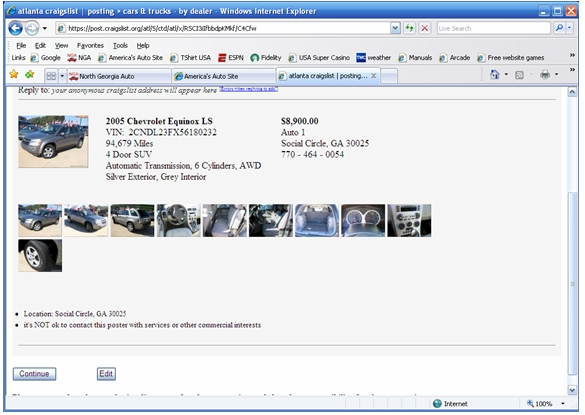Select first thumbnail of front-left car view
The height and width of the screenshot is (415, 585).
click(x=40, y=220)
